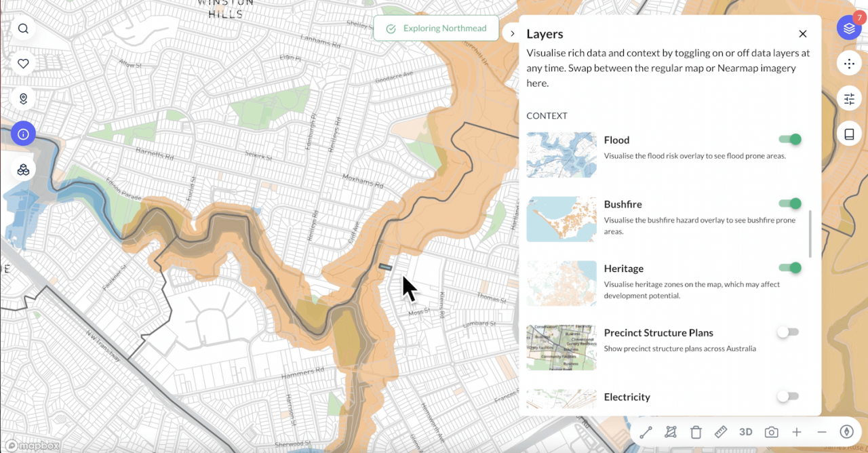Switch the map to 3D view

[x=746, y=432]
